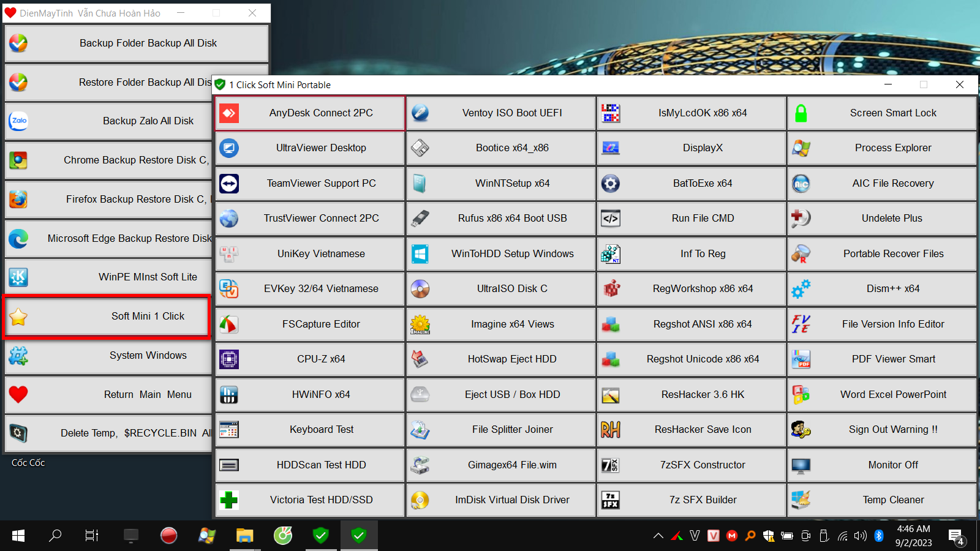
Task: Open File Explorer from taskbar
Action: click(245, 536)
